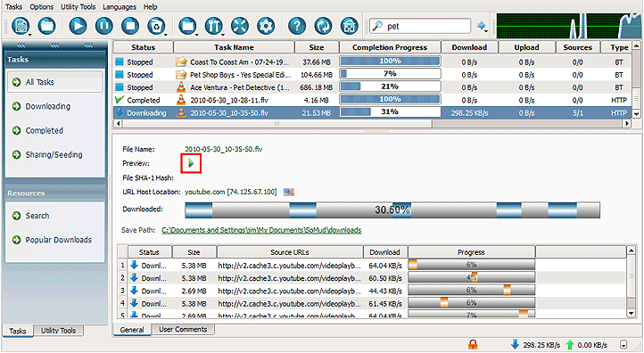Screen dimensions: 644x353
Task: Click the green upload arrow in status bar
Action: click(570, 344)
